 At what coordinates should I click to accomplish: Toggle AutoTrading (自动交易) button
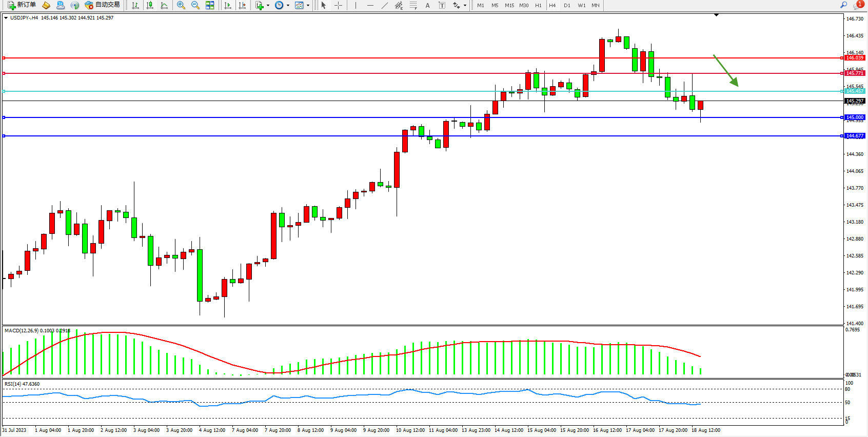point(103,5)
